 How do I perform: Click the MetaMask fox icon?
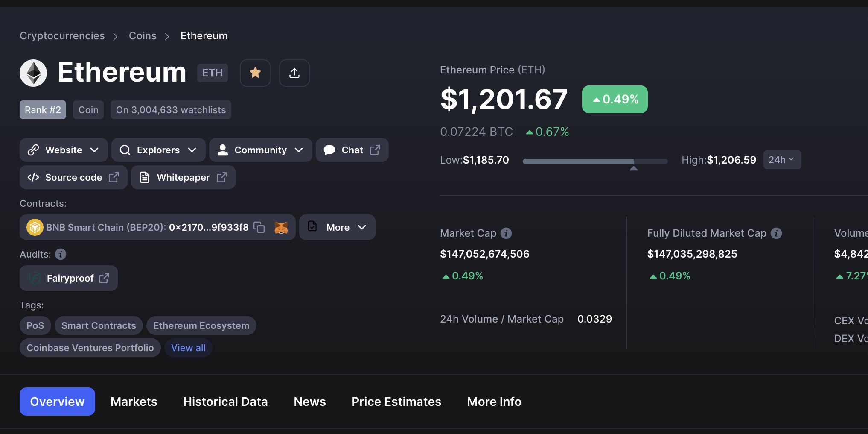(281, 227)
